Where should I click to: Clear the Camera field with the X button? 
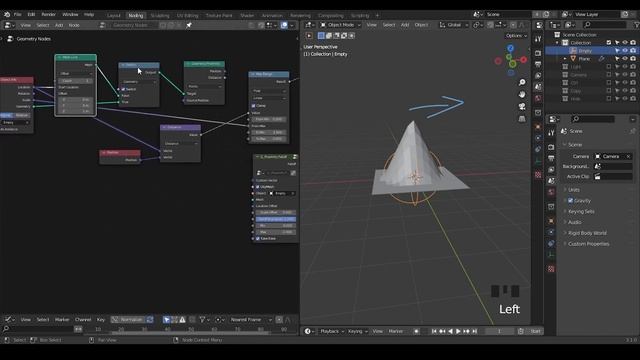click(x=628, y=156)
